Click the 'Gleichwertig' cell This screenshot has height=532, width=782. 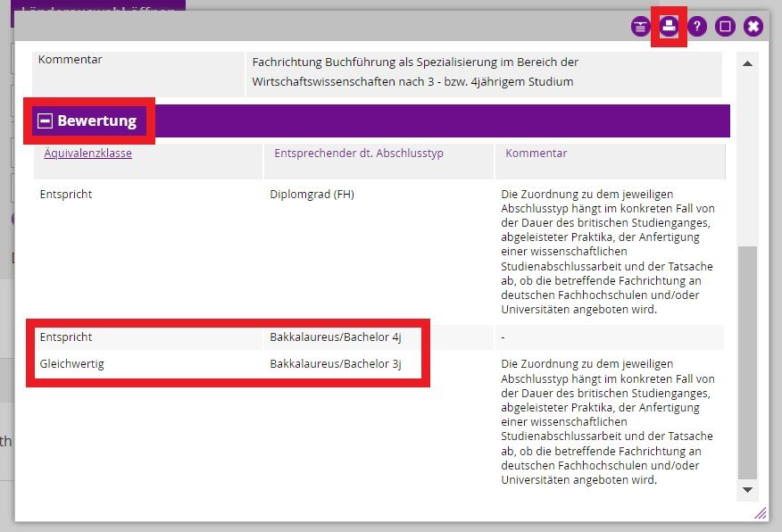[71, 364]
